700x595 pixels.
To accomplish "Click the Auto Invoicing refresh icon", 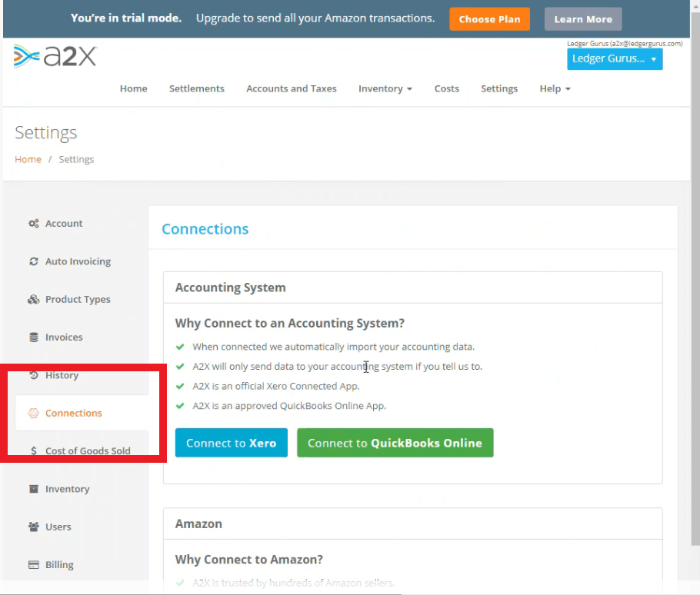I will pos(34,261).
